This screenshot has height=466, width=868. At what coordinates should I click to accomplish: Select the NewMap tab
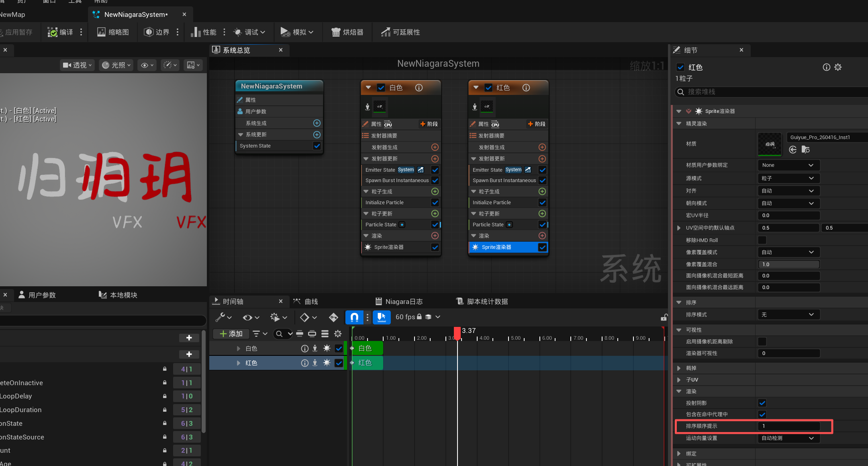click(12, 14)
